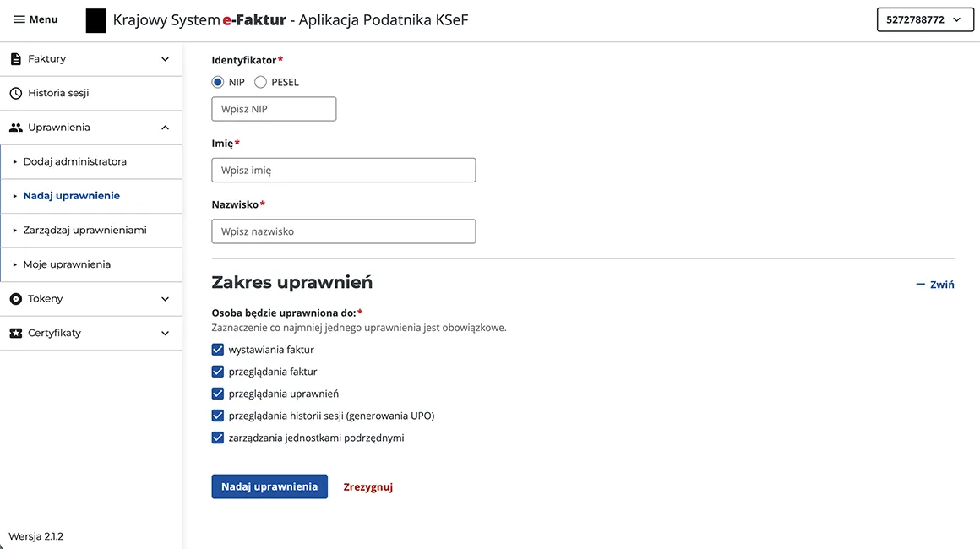980x549 pixels.
Task: Click the Certyfikaty certificate icon
Action: click(x=15, y=333)
